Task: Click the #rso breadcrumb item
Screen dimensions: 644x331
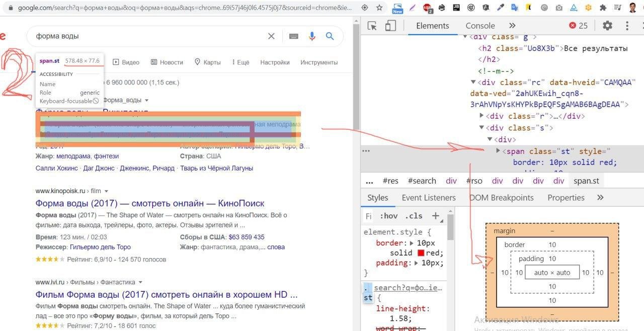Action: coord(474,181)
